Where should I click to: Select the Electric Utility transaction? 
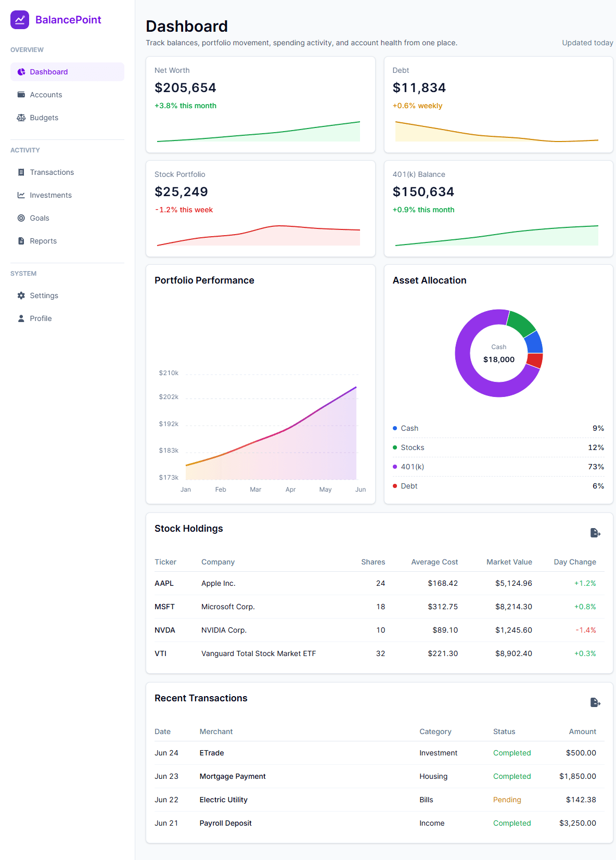click(224, 800)
